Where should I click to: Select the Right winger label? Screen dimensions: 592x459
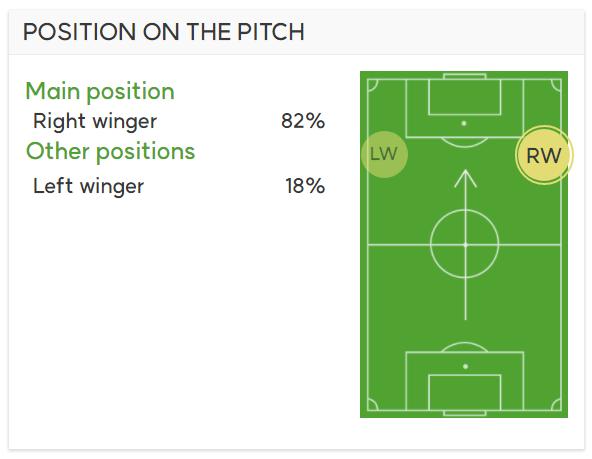click(95, 122)
